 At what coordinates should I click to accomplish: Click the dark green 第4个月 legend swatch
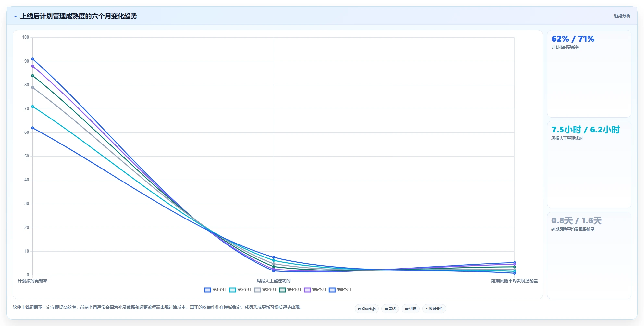pos(282,290)
